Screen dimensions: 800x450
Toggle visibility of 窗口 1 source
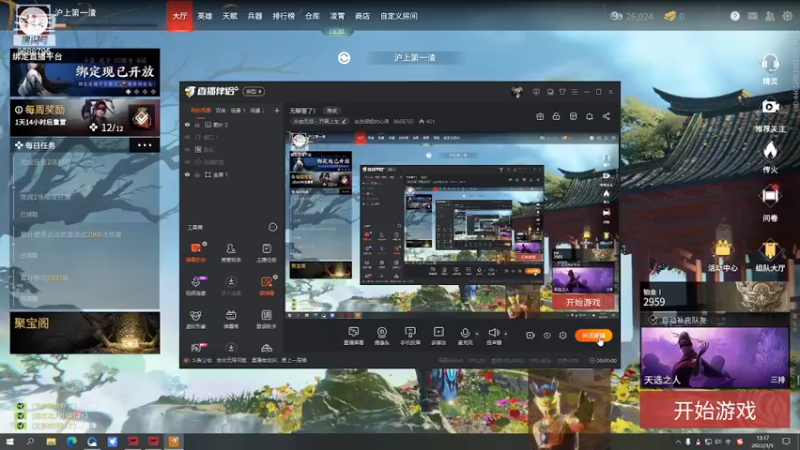187,137
